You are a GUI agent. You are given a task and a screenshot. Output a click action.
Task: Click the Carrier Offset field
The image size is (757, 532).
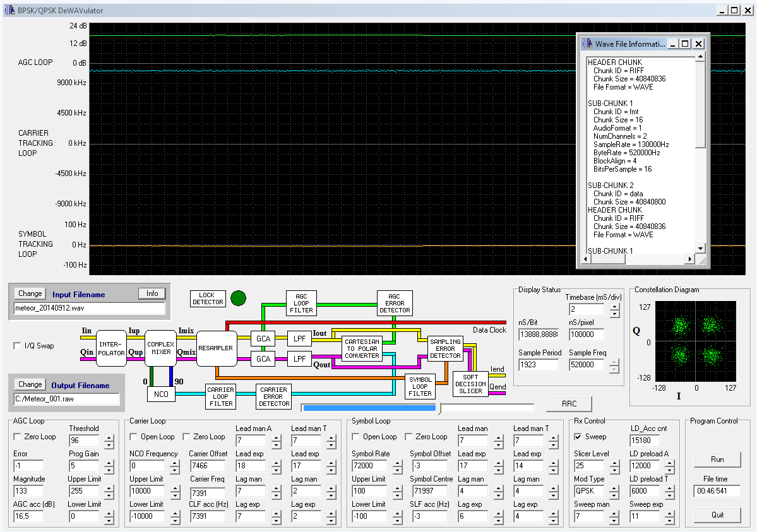[x=207, y=466]
